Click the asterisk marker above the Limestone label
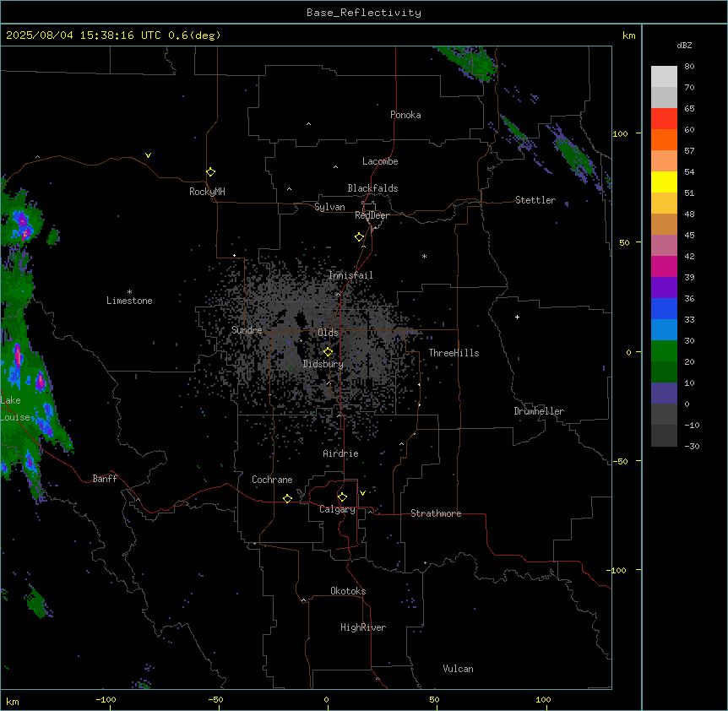The width and height of the screenshot is (728, 711). point(129,291)
